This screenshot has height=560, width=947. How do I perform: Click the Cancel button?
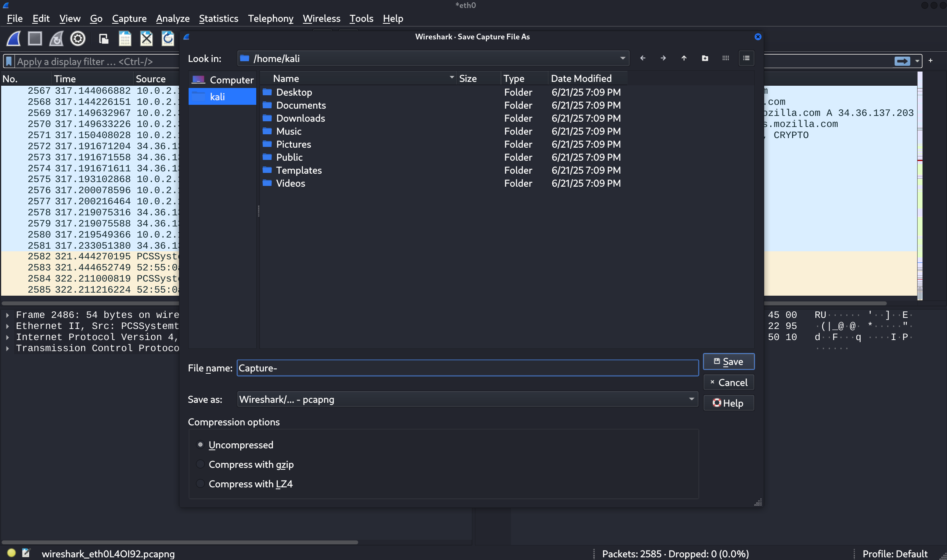coord(729,382)
